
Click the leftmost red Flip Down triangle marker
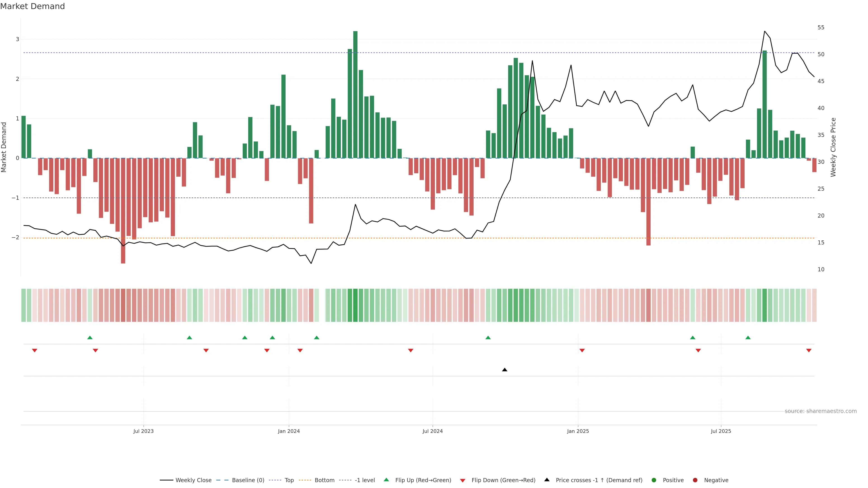click(34, 351)
